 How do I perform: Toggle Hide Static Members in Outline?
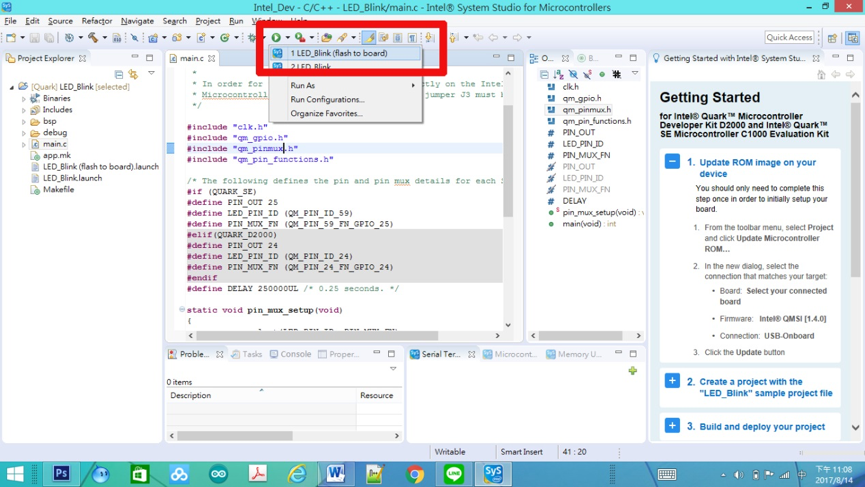588,74
